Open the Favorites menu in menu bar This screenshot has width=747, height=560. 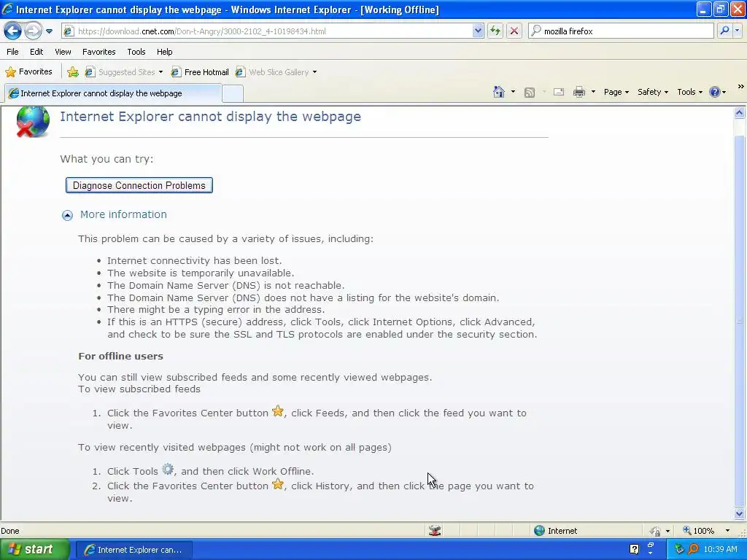pyautogui.click(x=98, y=52)
